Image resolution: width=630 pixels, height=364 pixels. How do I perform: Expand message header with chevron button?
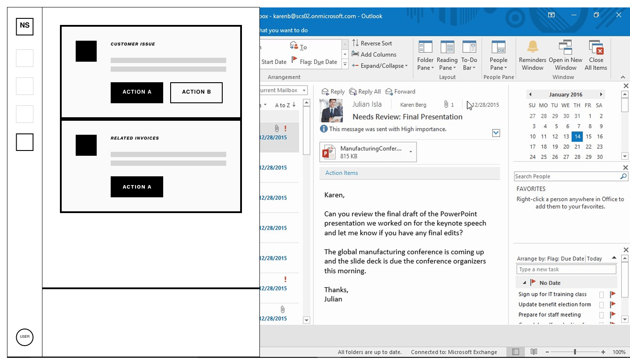[x=496, y=133]
